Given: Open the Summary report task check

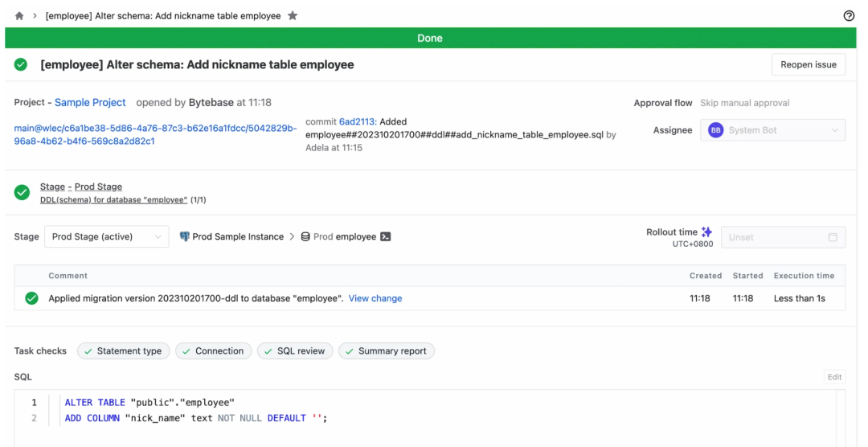Looking at the screenshot, I should point(387,351).
